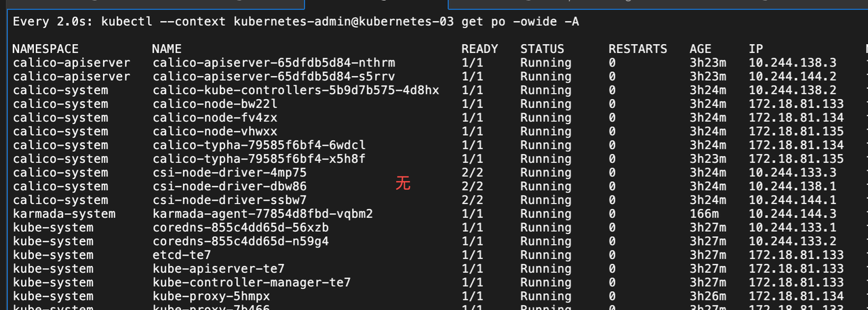Viewport: 868px width, 310px height.
Task: Click the 3h23m age of calico-typha-79585f6bf4-x5h8f
Action: pos(708,159)
